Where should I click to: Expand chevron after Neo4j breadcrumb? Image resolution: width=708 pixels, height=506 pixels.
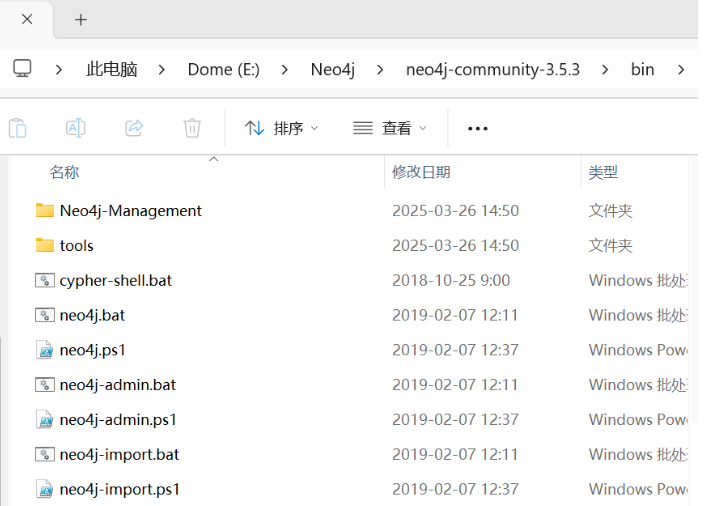coord(380,70)
